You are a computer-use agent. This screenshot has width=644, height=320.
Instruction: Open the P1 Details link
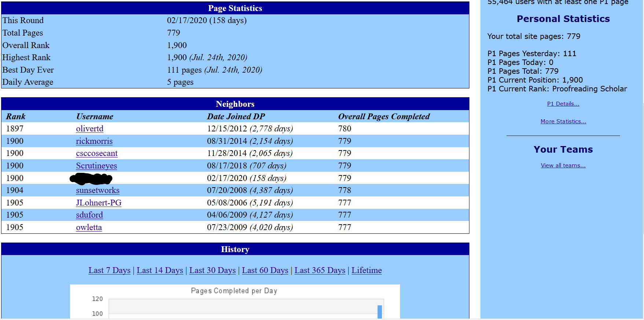click(563, 104)
